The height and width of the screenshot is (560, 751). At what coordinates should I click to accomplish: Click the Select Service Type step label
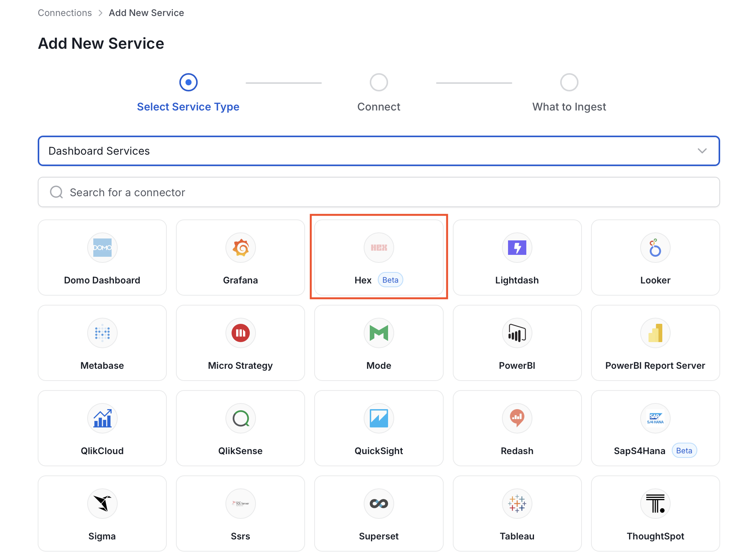(x=188, y=107)
